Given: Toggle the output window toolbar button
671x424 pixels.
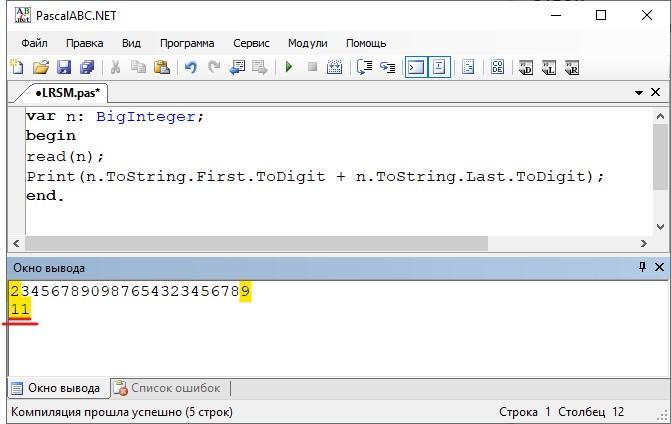Looking at the screenshot, I should pos(416,67).
